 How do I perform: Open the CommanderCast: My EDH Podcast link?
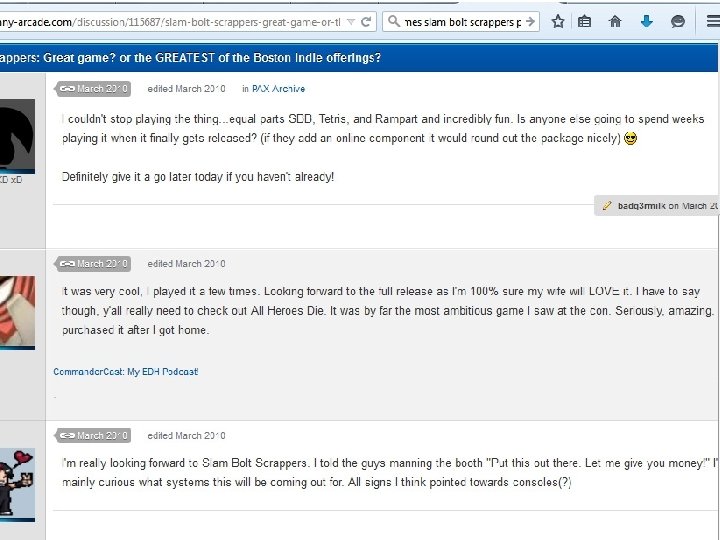click(x=126, y=371)
